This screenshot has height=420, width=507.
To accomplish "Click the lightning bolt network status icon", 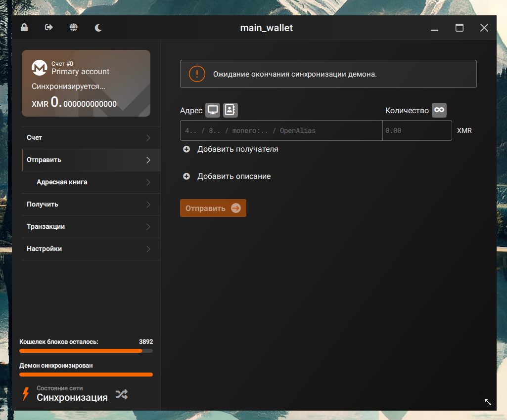I will coord(26,394).
